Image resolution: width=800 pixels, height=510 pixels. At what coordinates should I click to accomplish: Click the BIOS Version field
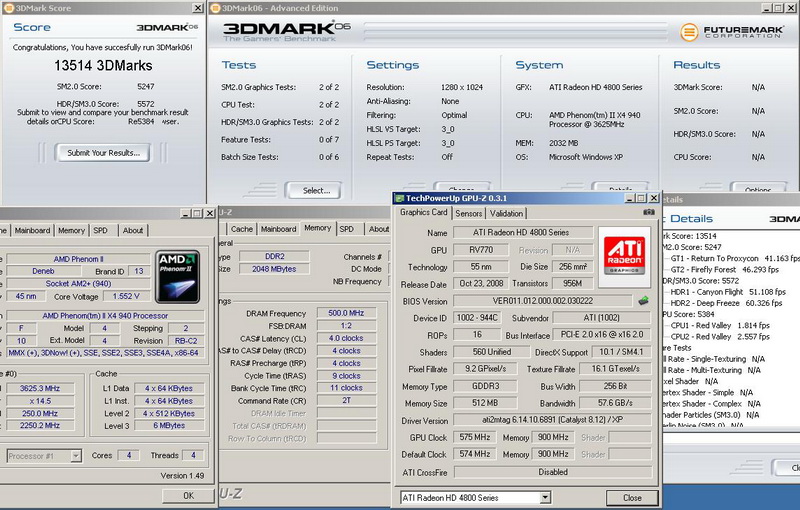tap(542, 301)
